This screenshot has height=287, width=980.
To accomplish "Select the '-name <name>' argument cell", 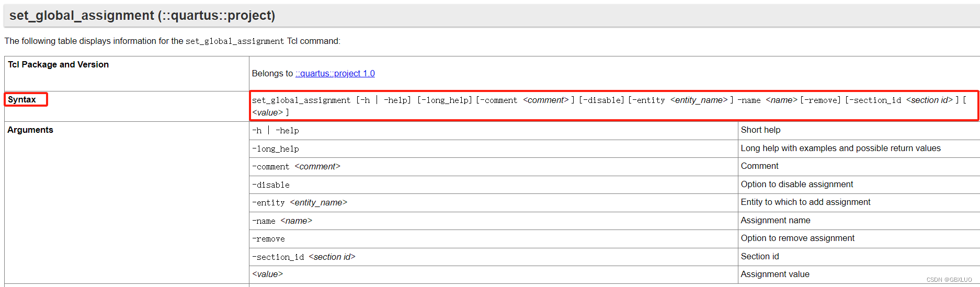I will [494, 221].
